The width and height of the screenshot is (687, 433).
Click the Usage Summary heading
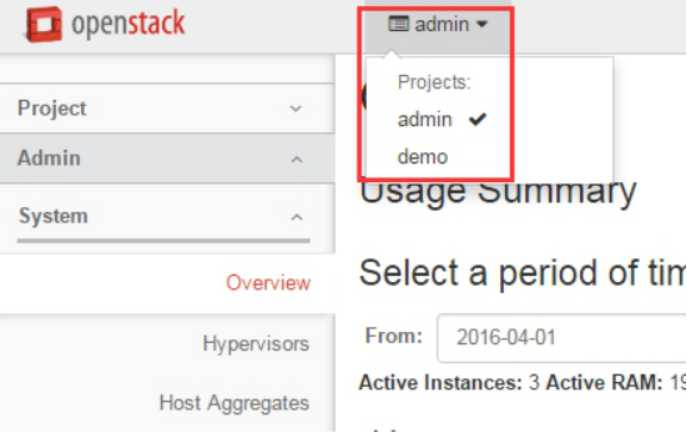[497, 192]
